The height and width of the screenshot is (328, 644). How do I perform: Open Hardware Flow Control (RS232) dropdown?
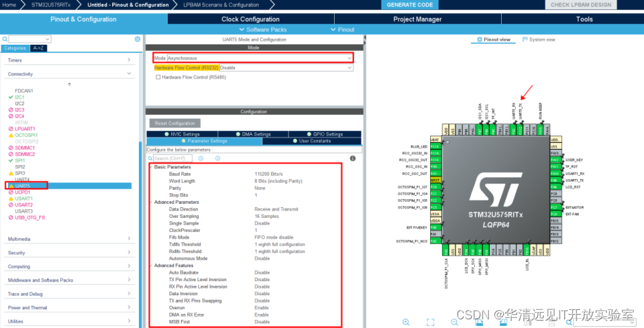287,67
